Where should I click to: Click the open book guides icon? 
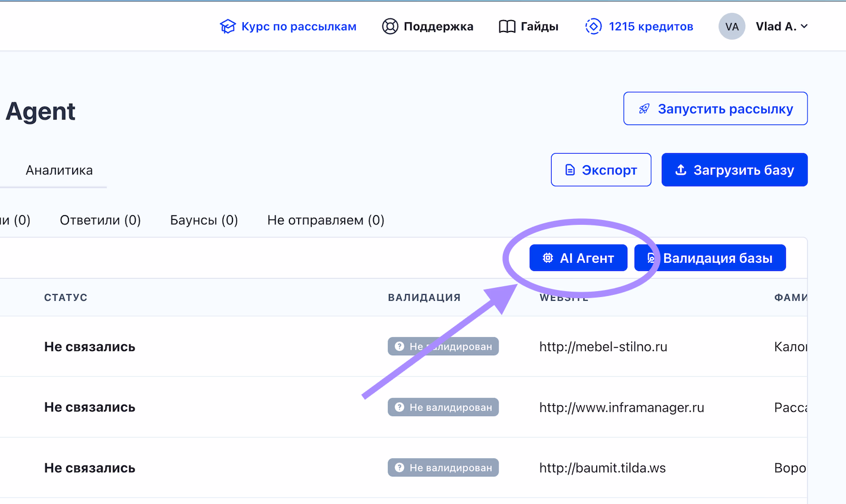tap(507, 27)
